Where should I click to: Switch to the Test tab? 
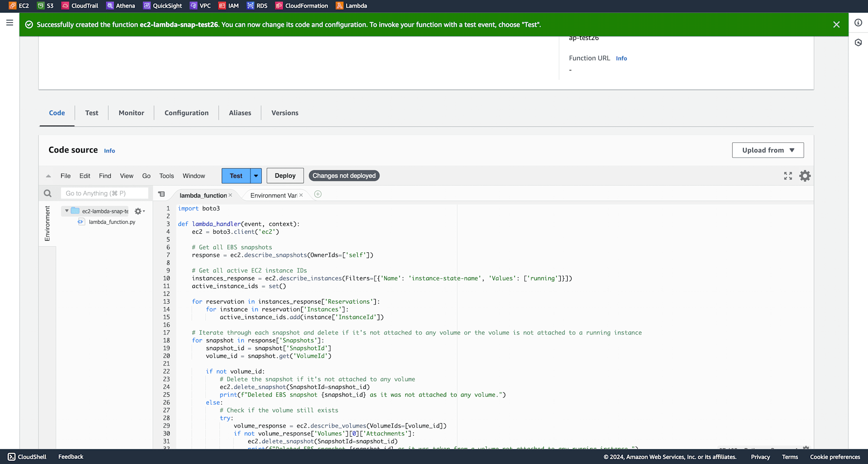92,113
